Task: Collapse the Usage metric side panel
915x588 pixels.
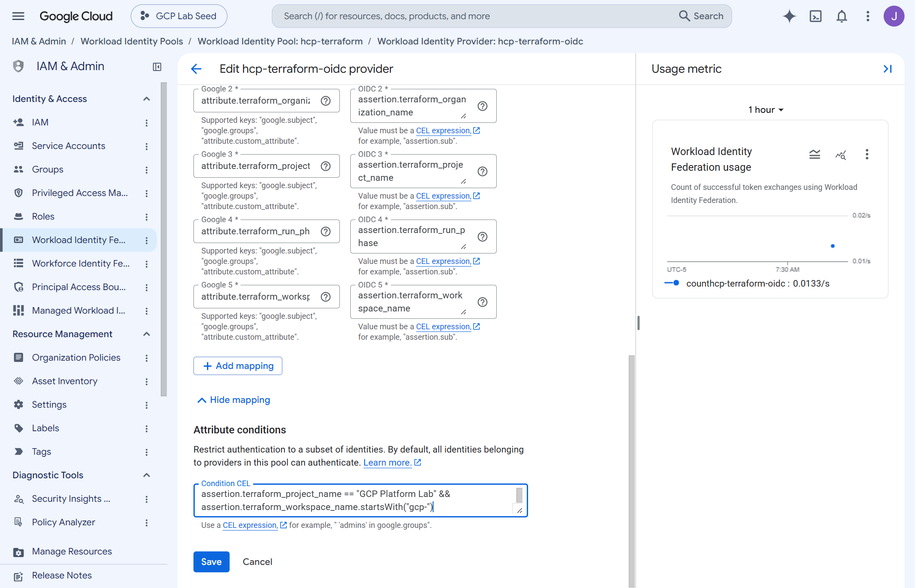Action: 887,69
